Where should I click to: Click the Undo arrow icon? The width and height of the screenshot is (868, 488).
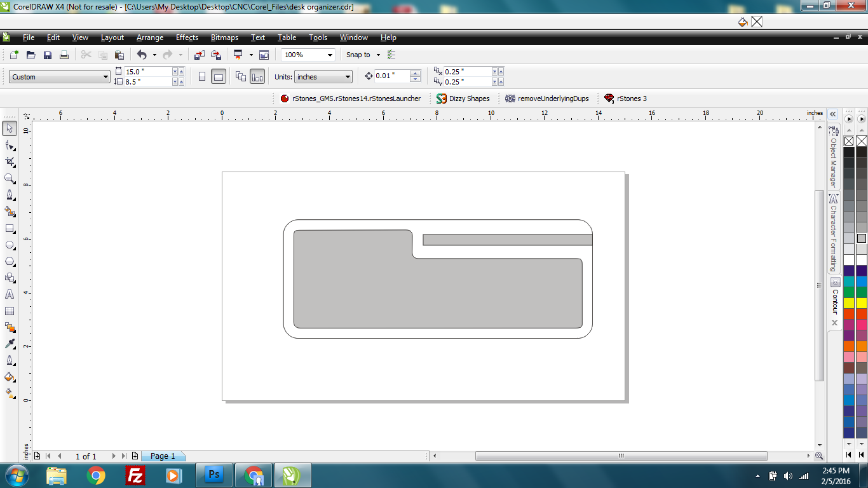tap(142, 55)
